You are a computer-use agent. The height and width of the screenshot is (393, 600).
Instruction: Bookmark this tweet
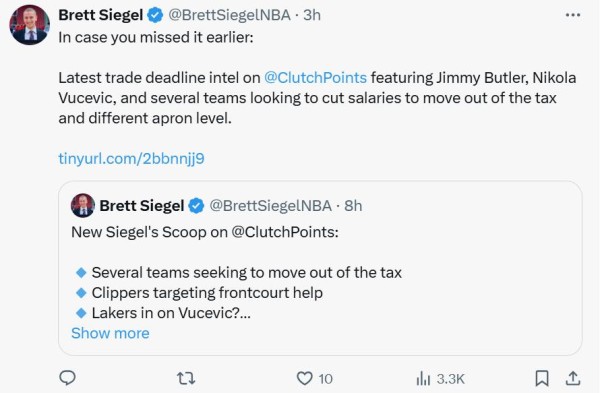point(542,378)
